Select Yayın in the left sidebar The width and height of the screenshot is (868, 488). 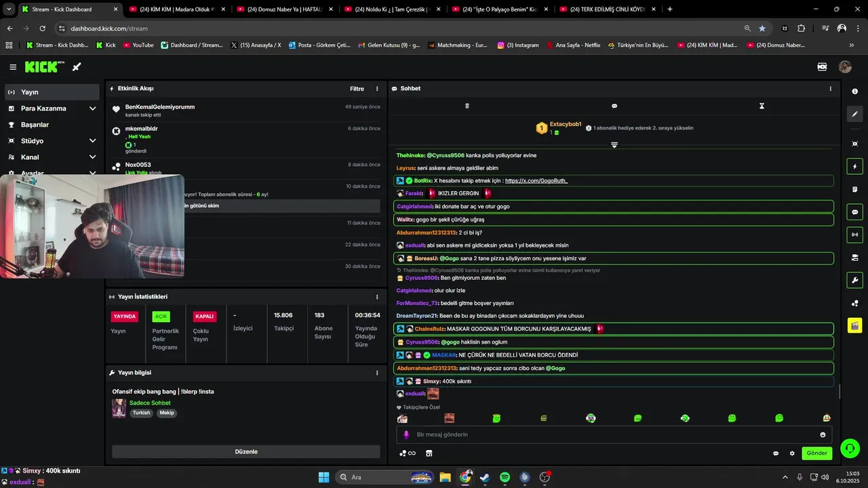[x=52, y=92]
